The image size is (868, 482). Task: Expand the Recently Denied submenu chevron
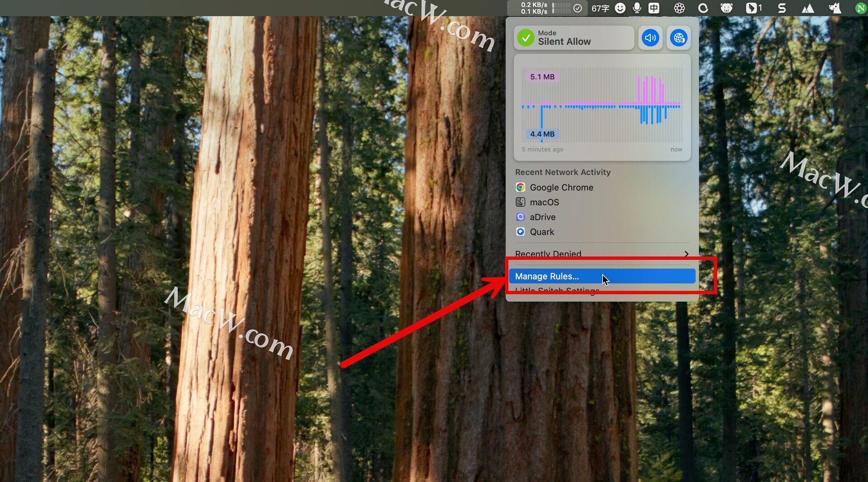click(x=686, y=254)
